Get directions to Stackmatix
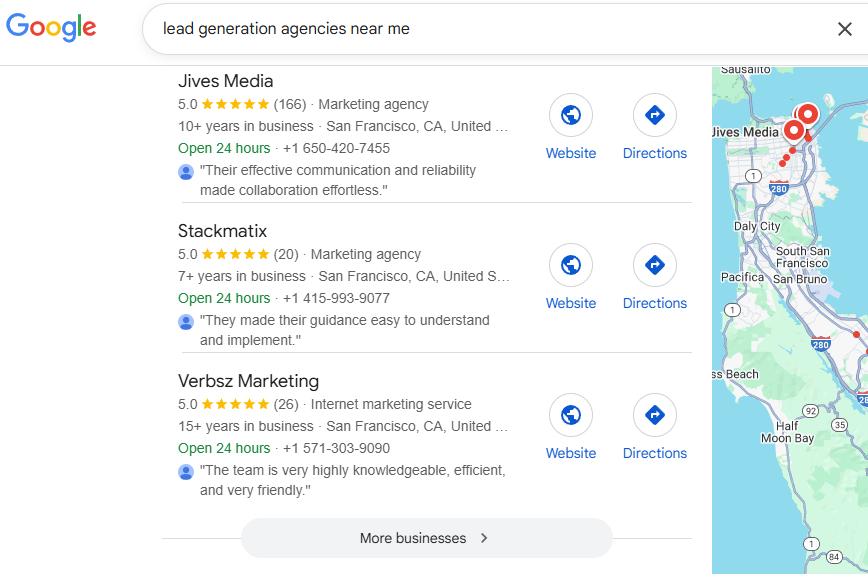The height and width of the screenshot is (580, 868). click(654, 265)
